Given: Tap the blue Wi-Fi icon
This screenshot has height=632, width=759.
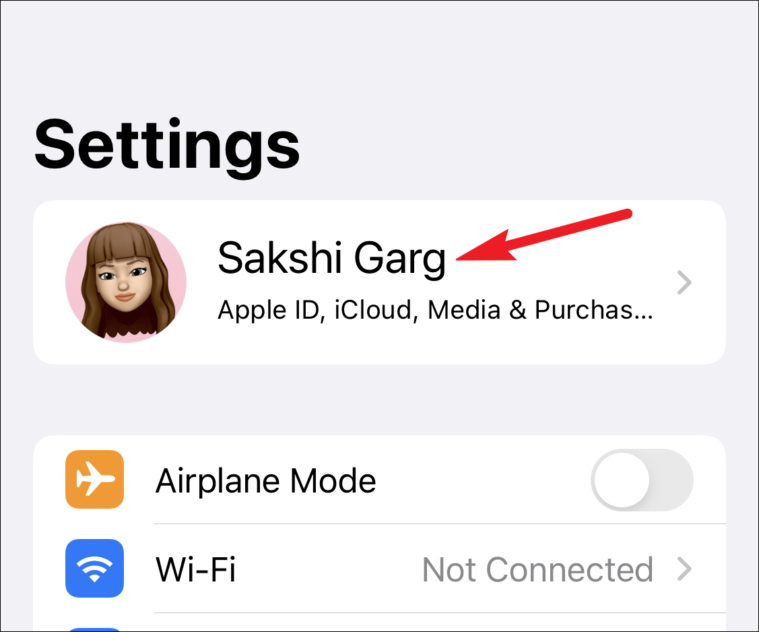Looking at the screenshot, I should pos(94,568).
